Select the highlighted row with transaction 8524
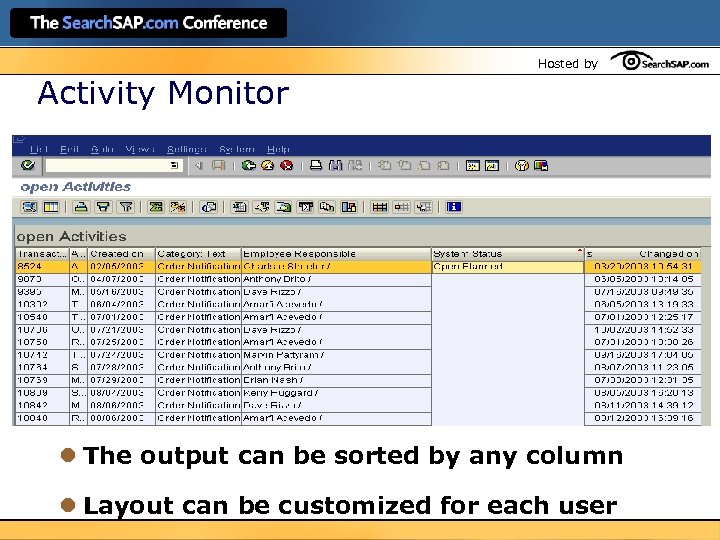The height and width of the screenshot is (540, 720). 358,267
